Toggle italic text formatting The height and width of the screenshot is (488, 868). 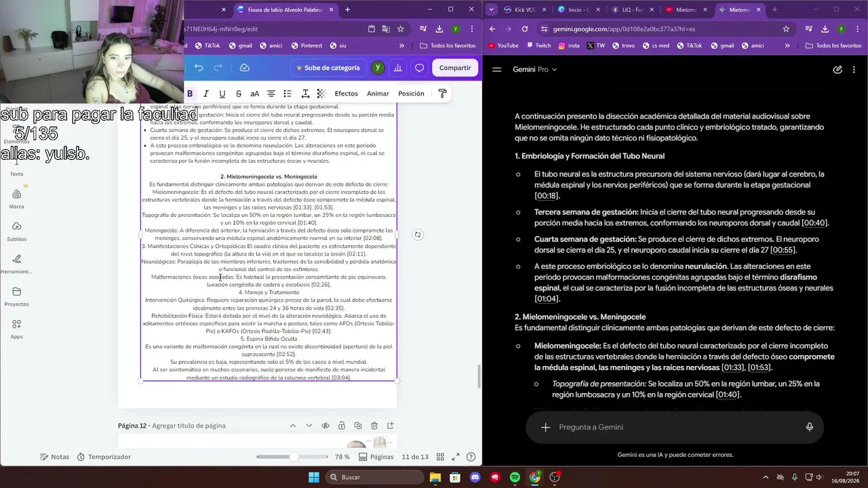pos(205,94)
